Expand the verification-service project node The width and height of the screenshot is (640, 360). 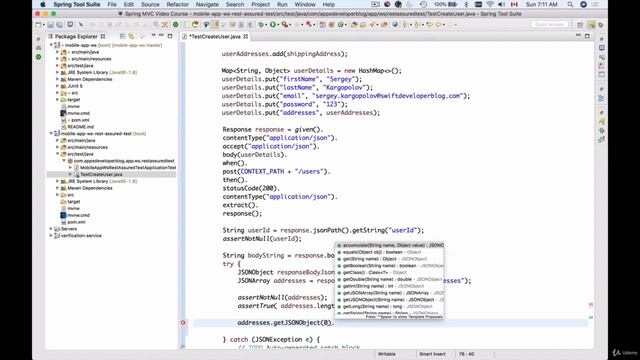(51, 236)
